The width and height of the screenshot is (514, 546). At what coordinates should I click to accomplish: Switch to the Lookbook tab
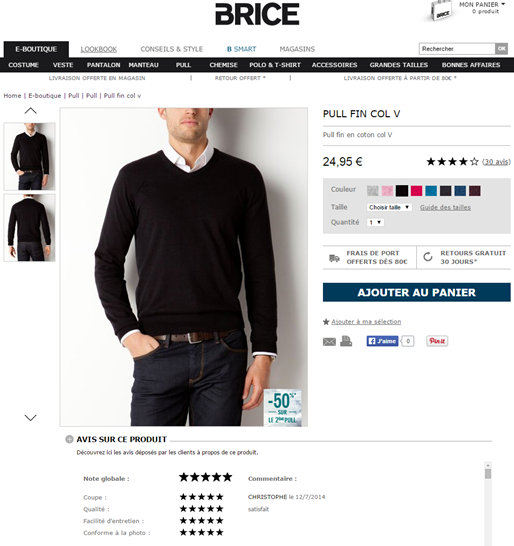click(99, 49)
